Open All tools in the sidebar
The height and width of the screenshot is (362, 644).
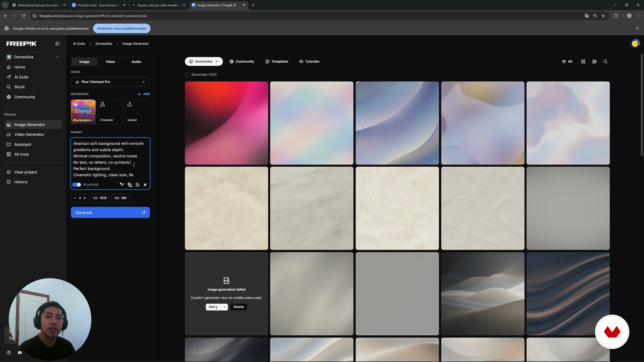click(33, 154)
